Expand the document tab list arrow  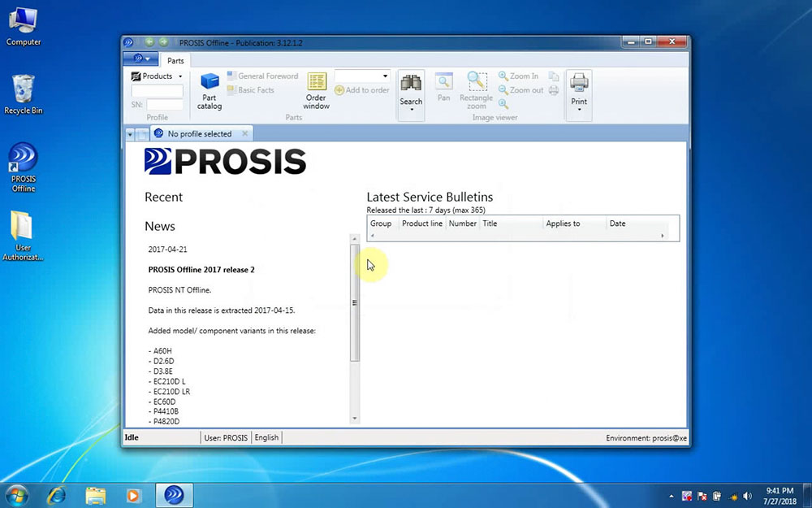[x=130, y=134]
